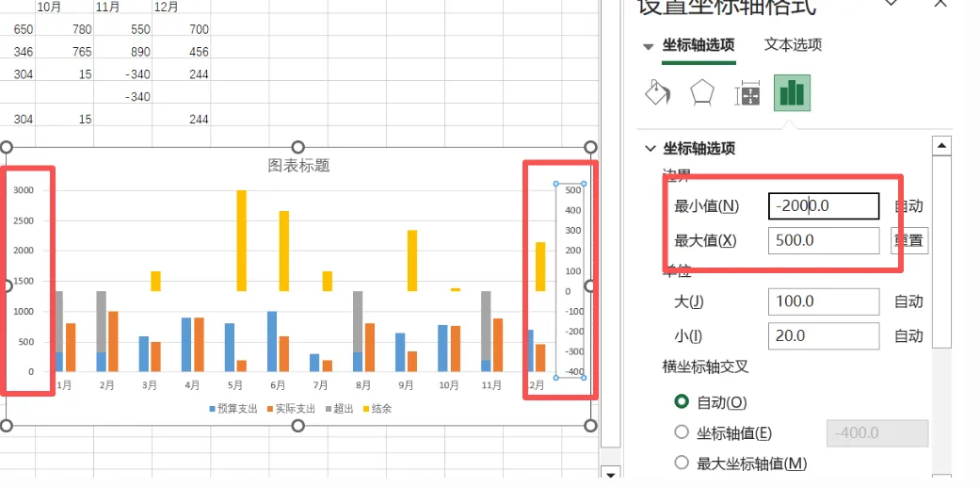Select the 超出 legend entry
This screenshot has height=488, width=980.
(x=339, y=409)
